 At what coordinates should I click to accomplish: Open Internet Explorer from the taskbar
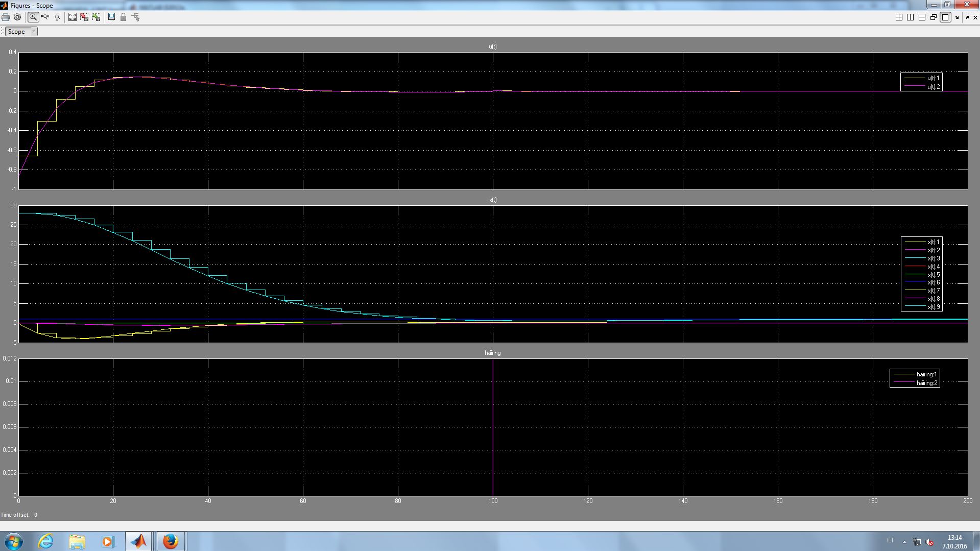click(x=46, y=541)
